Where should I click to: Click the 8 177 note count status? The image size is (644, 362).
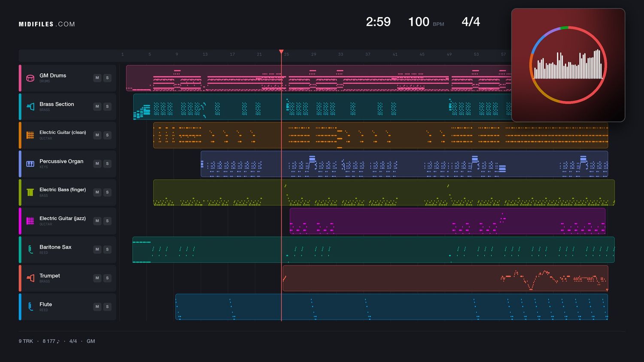pos(51,341)
